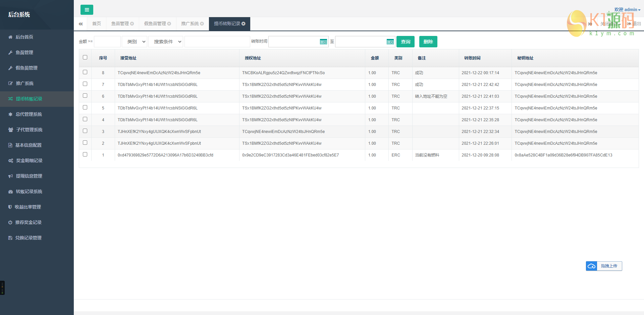This screenshot has height=315, width=644.
Task: Close the 推广系统 tab using its x icon
Action: point(202,24)
